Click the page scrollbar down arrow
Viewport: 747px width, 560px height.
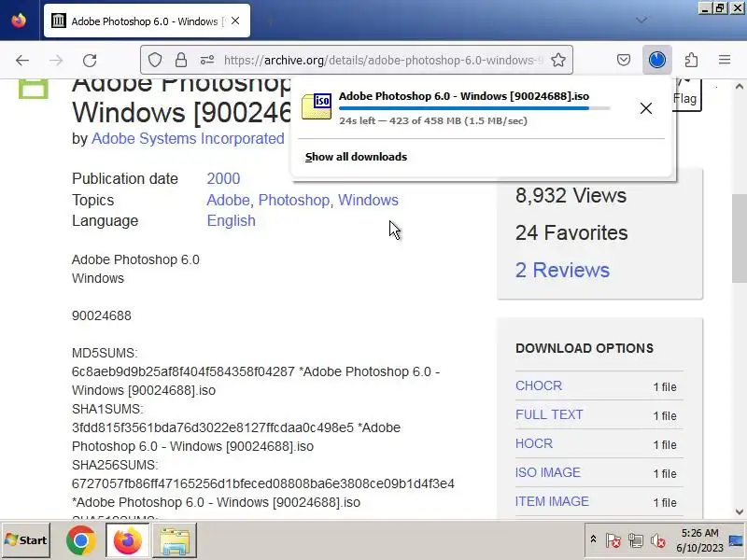click(740, 511)
